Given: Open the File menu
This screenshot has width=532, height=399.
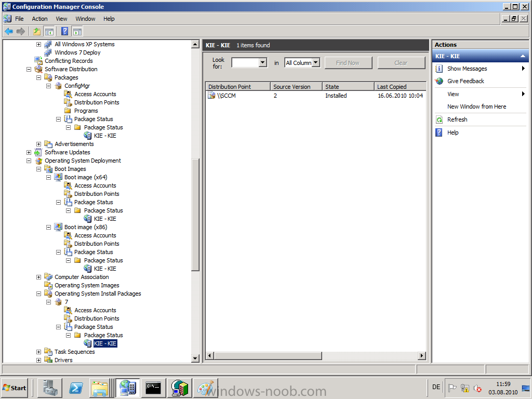Looking at the screenshot, I should (19, 19).
